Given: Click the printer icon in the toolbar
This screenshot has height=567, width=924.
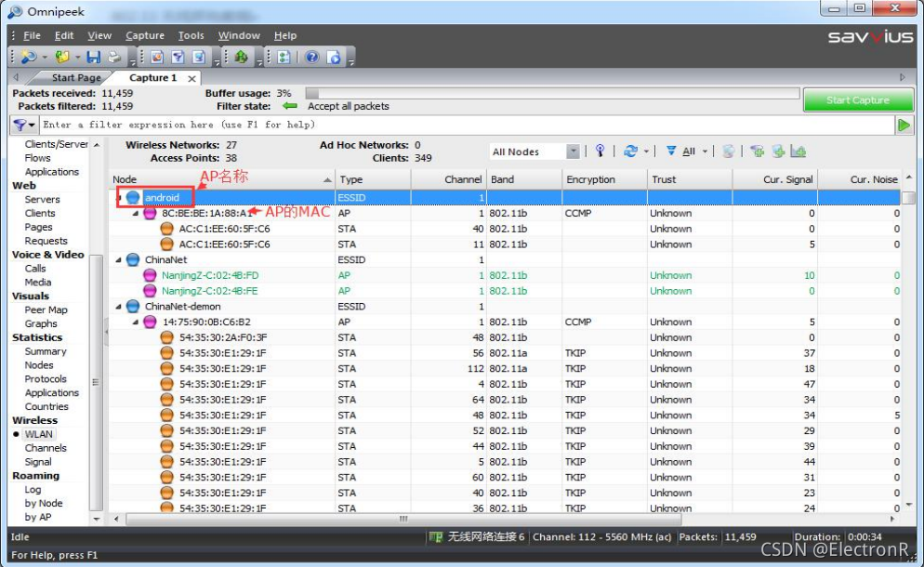Looking at the screenshot, I should (x=113, y=58).
